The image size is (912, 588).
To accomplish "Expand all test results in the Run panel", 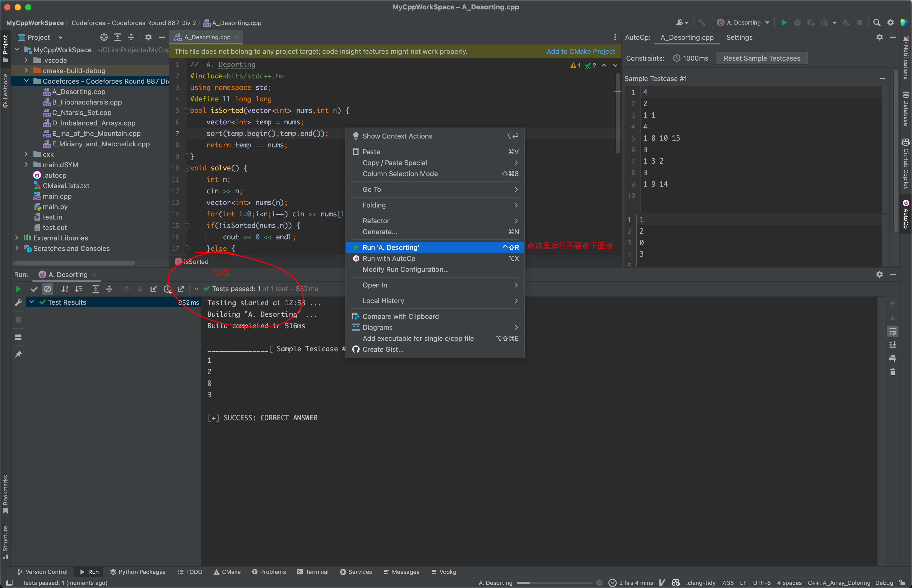I will [95, 289].
